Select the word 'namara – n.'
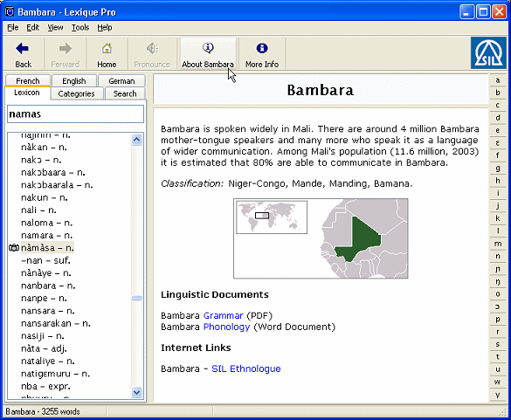The height and width of the screenshot is (420, 511). 46,235
